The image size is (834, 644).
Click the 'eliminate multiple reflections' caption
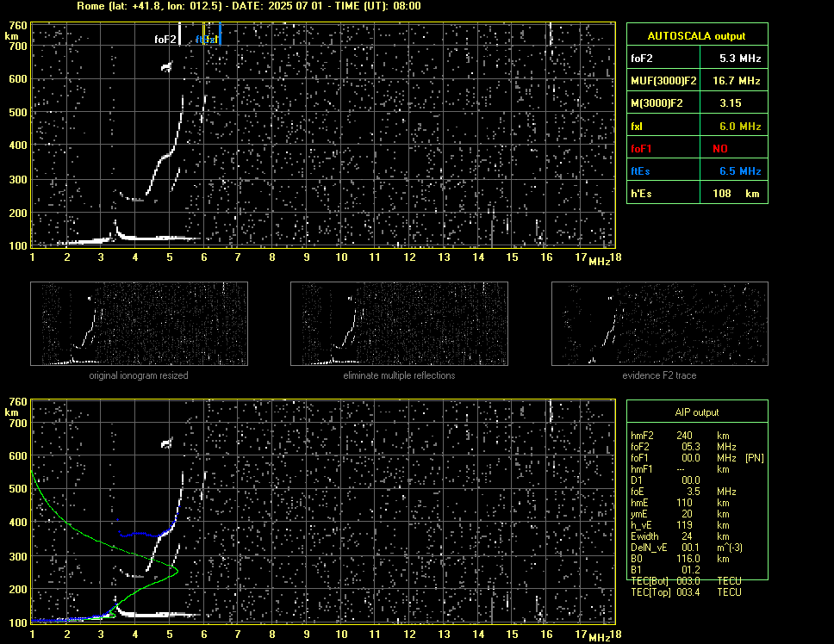tap(399, 375)
